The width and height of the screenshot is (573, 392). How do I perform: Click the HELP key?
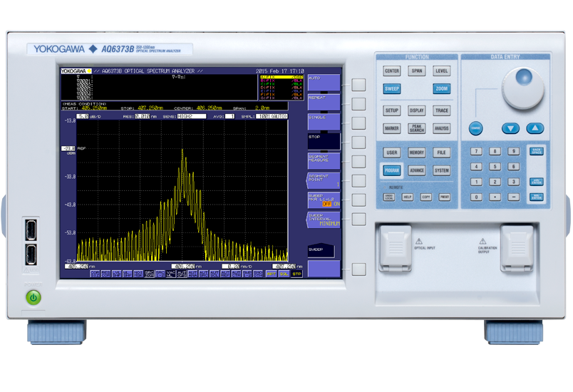[x=407, y=197]
